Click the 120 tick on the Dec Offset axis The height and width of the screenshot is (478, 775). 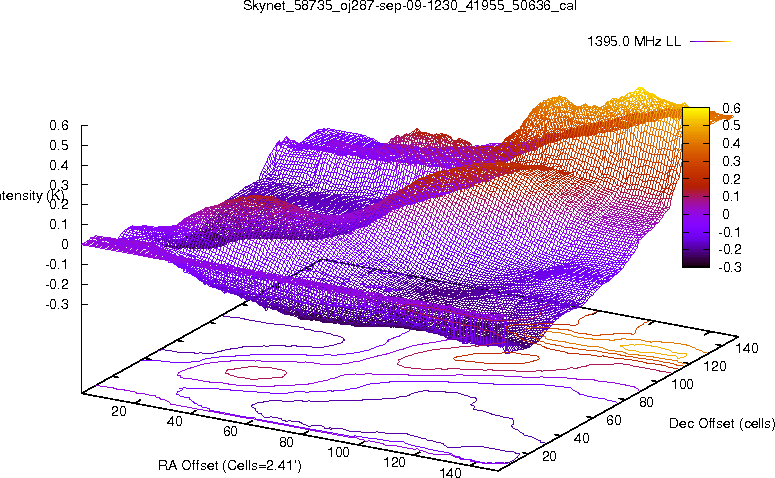point(715,366)
